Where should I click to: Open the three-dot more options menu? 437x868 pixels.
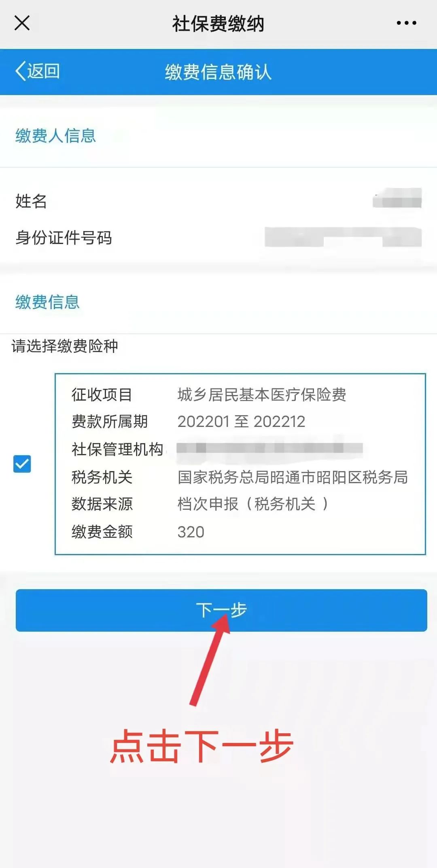click(x=406, y=23)
